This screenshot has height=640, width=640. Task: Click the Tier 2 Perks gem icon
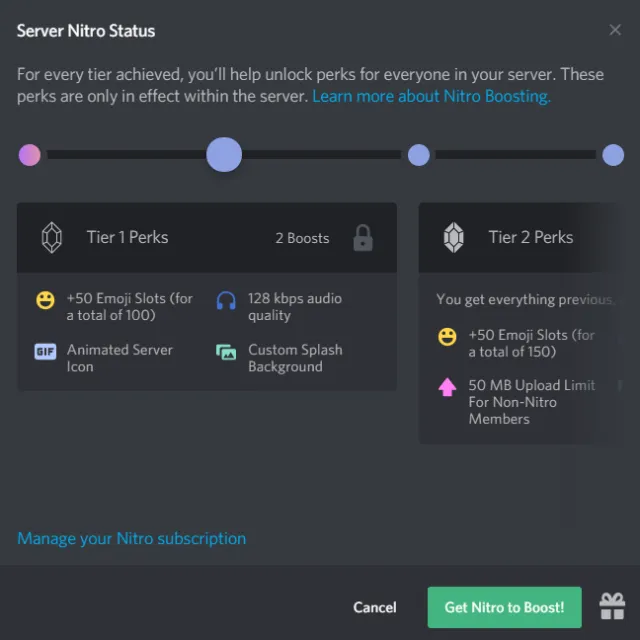pyautogui.click(x=453, y=238)
